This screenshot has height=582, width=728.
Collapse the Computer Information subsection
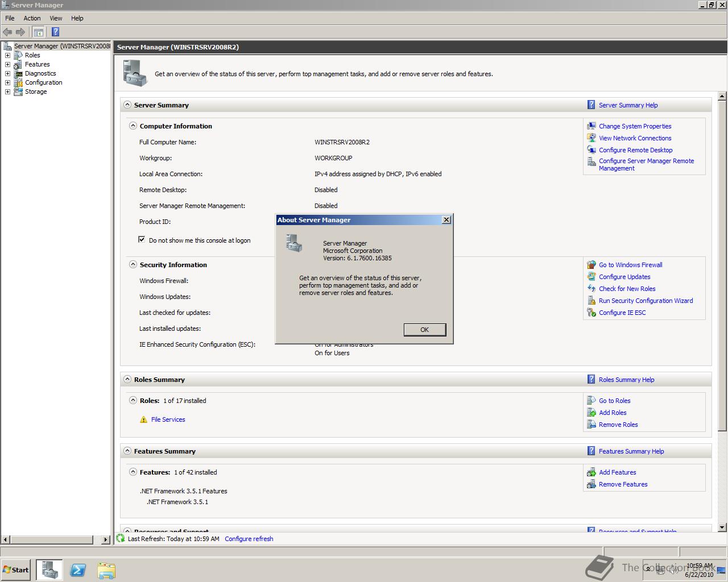(x=133, y=126)
